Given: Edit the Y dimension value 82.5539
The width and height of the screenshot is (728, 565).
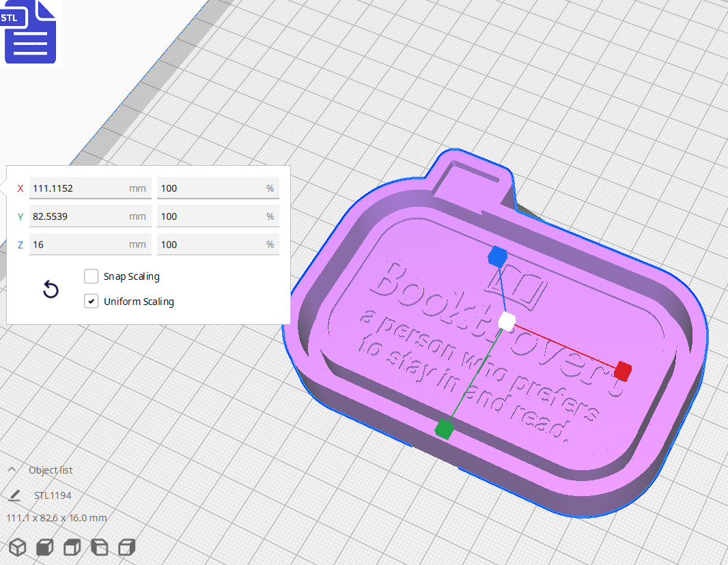Looking at the screenshot, I should point(90,216).
